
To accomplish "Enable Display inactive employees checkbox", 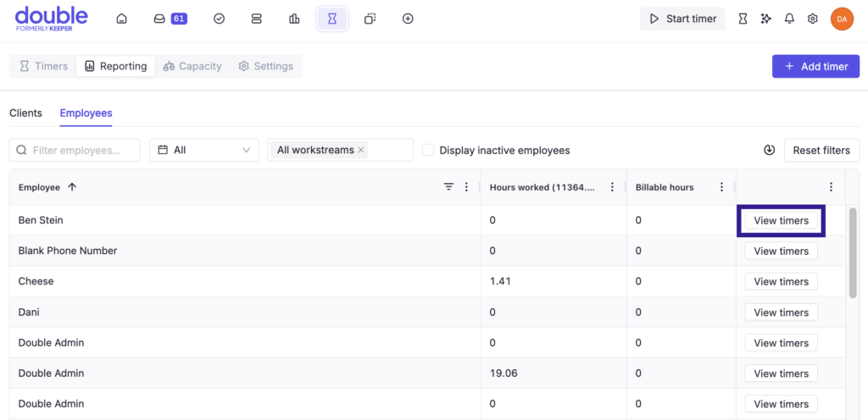I will click(x=429, y=150).
